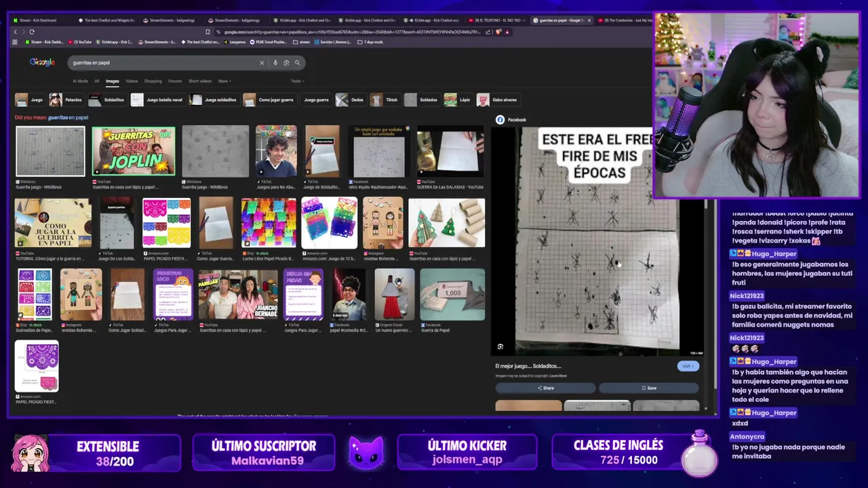This screenshot has width=868, height=488.
Task: Open the Wikilibros Guerrita juego thumbnail
Action: click(x=50, y=151)
